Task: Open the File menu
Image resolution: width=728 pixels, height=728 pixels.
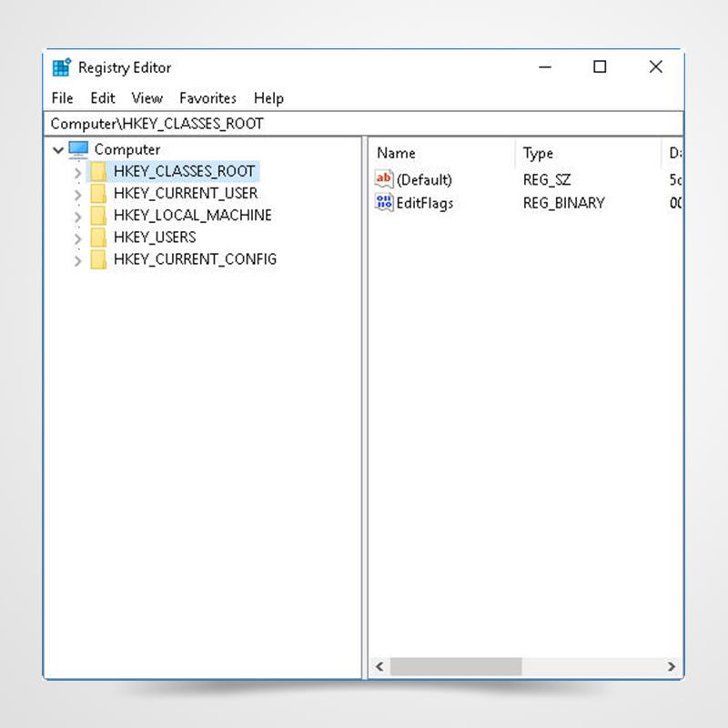Action: (62, 98)
